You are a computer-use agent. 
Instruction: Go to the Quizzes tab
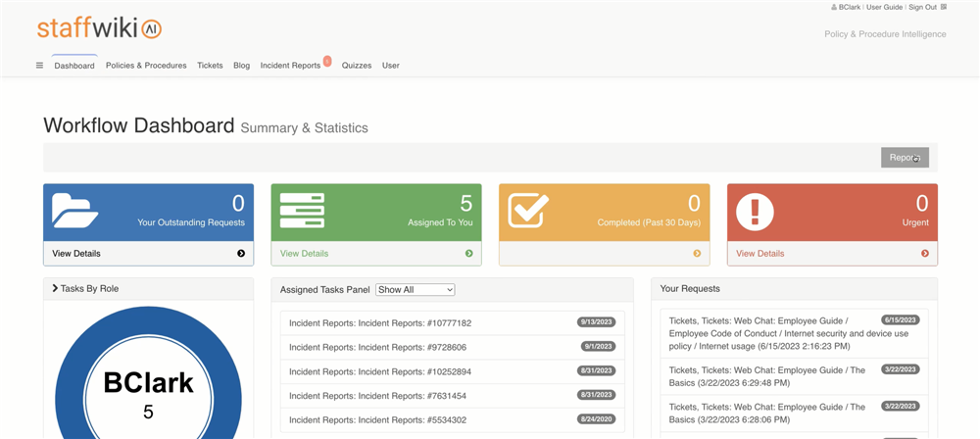(x=357, y=66)
